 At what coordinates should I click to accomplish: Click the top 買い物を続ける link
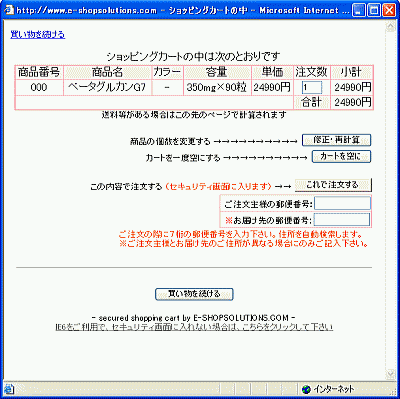click(38, 34)
